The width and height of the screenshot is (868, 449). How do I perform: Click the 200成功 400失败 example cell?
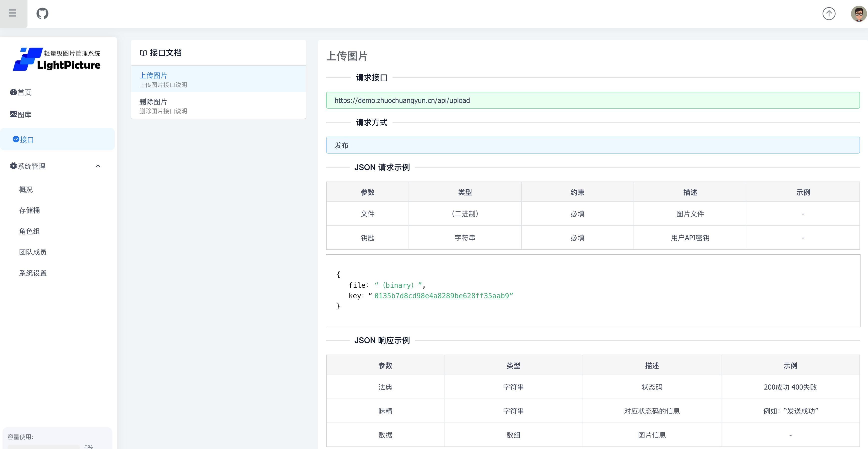(x=790, y=387)
